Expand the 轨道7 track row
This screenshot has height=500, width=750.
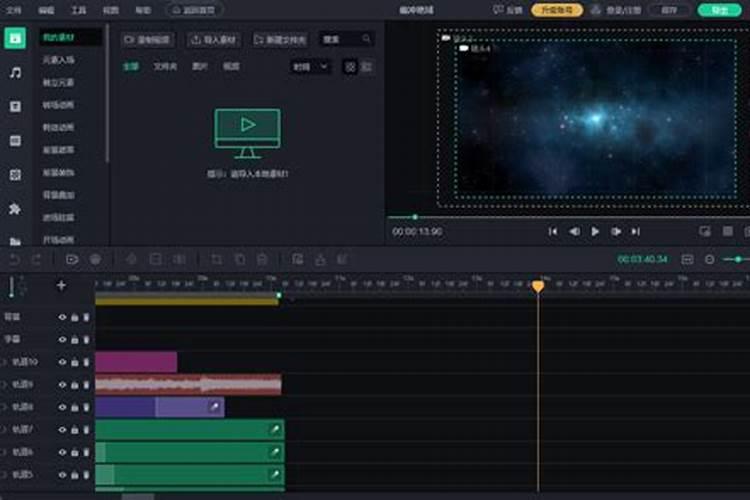click(x=4, y=430)
